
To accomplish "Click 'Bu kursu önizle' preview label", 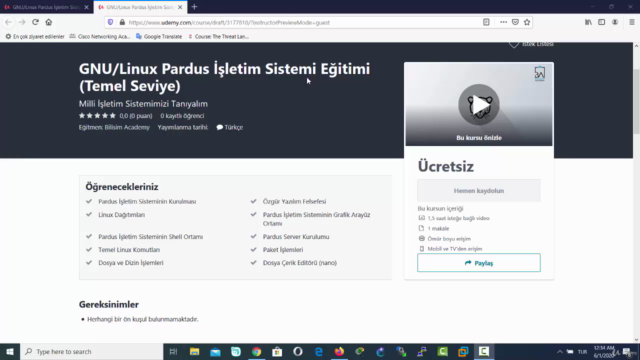I will point(479,138).
